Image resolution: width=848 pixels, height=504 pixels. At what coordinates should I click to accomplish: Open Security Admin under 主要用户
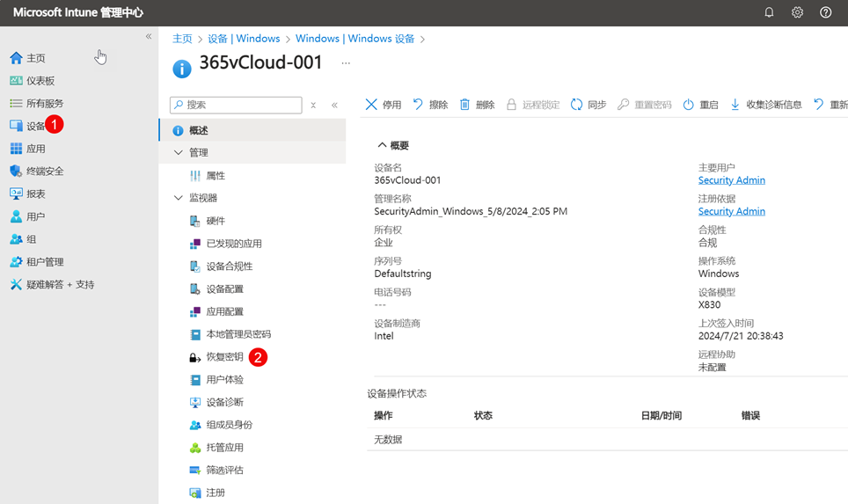tap(731, 180)
